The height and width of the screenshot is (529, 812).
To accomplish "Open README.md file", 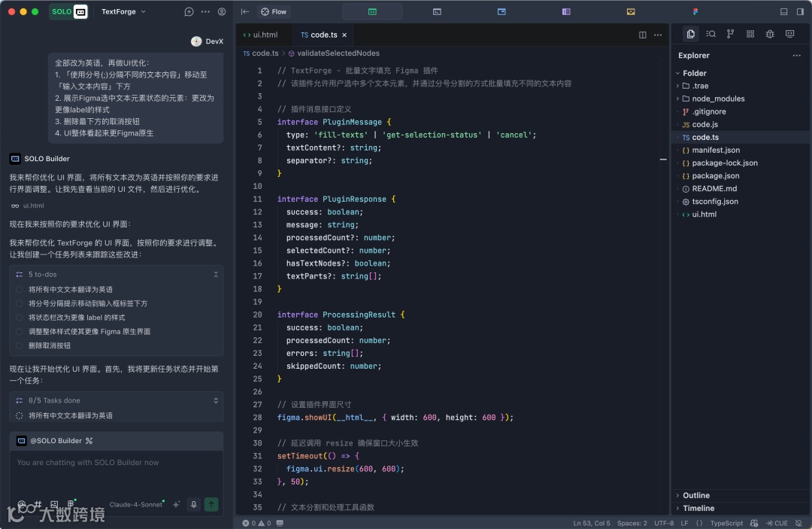I will point(714,189).
